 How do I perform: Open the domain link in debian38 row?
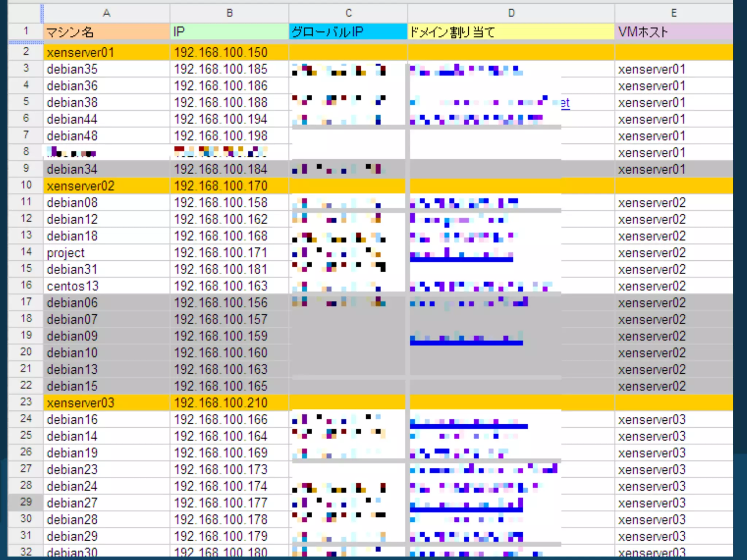pyautogui.click(x=565, y=103)
